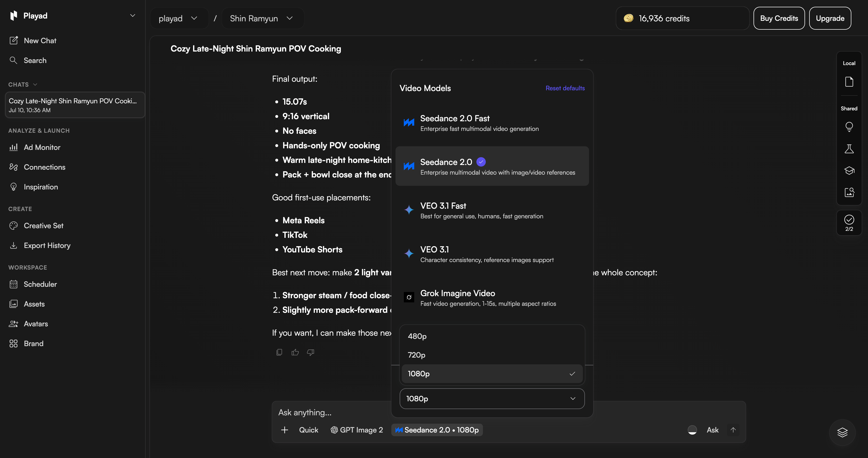Open the Cozy Late-Night Shin Ramyun chat
868x458 pixels.
(x=75, y=105)
